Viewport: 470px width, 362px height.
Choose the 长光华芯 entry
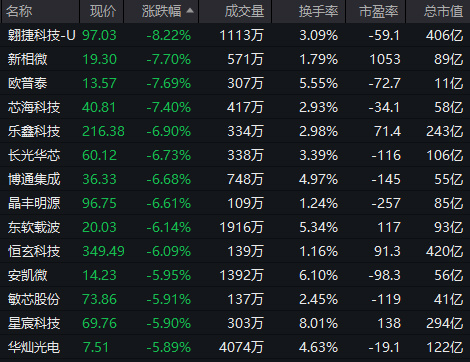point(34,155)
